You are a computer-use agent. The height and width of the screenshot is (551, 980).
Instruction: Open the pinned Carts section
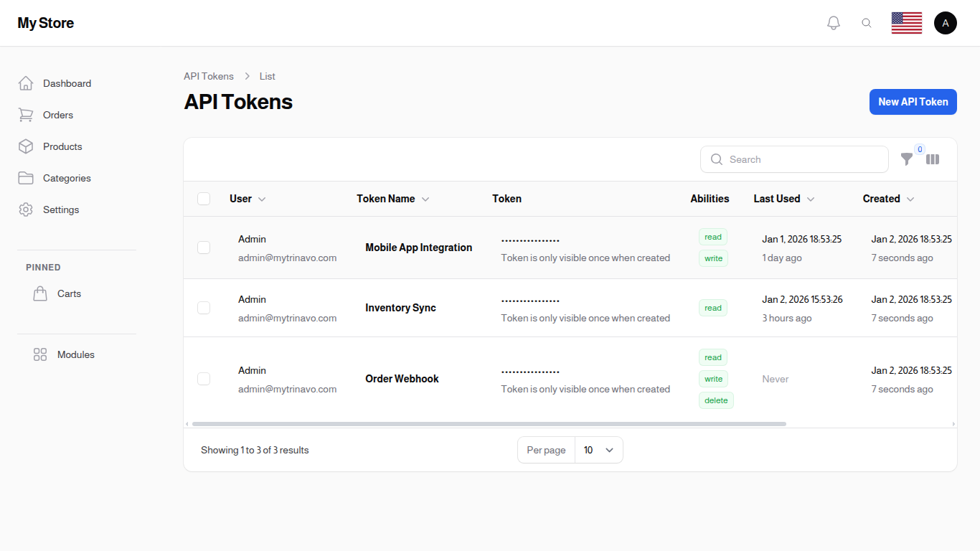click(69, 293)
